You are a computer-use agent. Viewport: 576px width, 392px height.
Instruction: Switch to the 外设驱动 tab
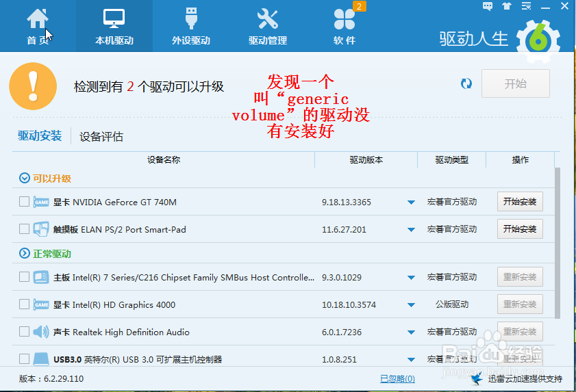click(x=191, y=27)
